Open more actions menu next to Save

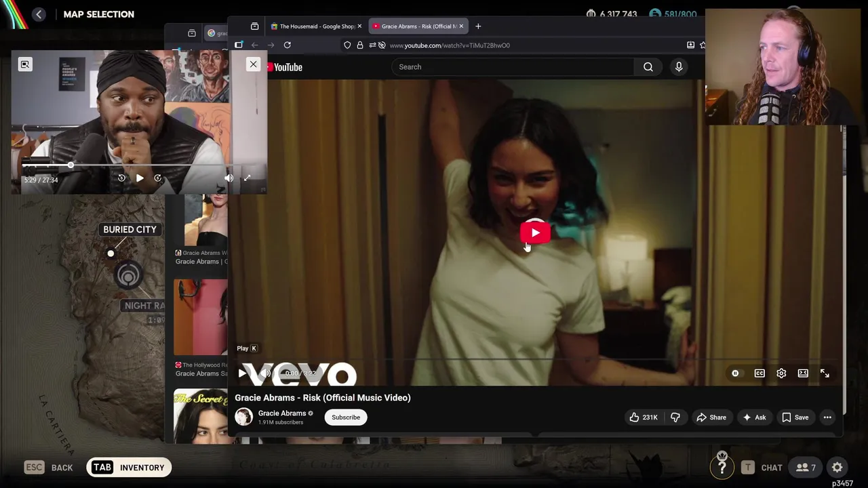coord(827,418)
